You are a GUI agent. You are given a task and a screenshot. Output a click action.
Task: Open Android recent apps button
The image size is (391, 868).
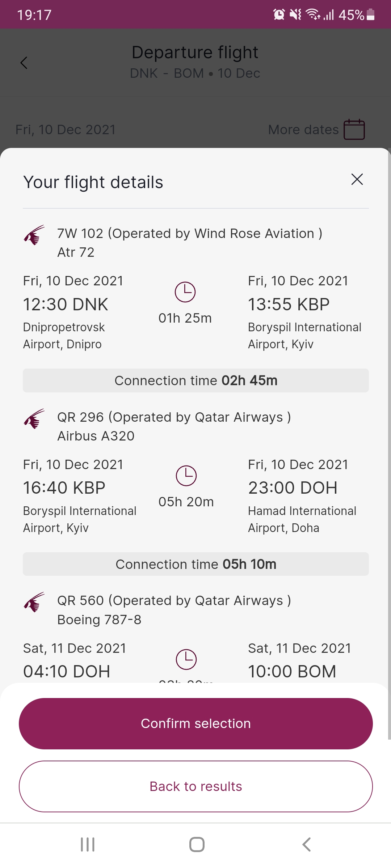coord(88,844)
